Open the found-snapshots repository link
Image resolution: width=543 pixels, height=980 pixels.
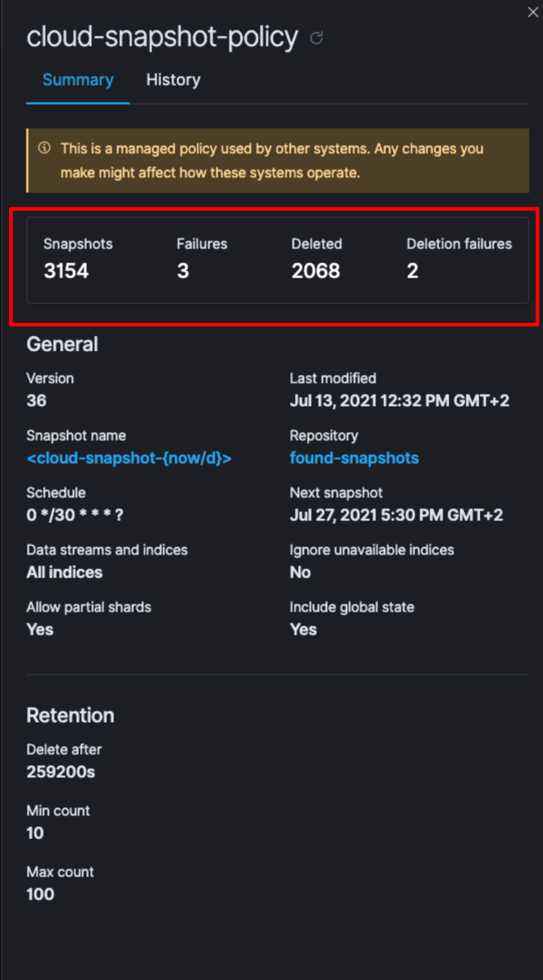point(354,458)
